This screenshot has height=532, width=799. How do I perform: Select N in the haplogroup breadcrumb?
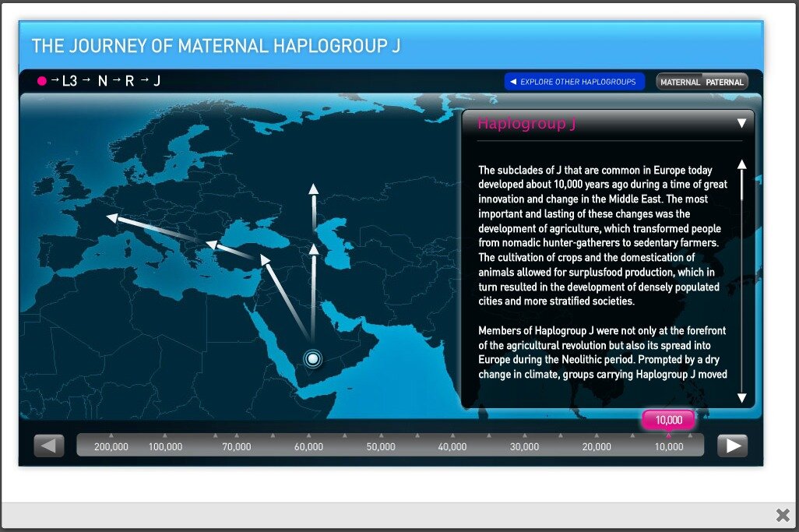102,80
